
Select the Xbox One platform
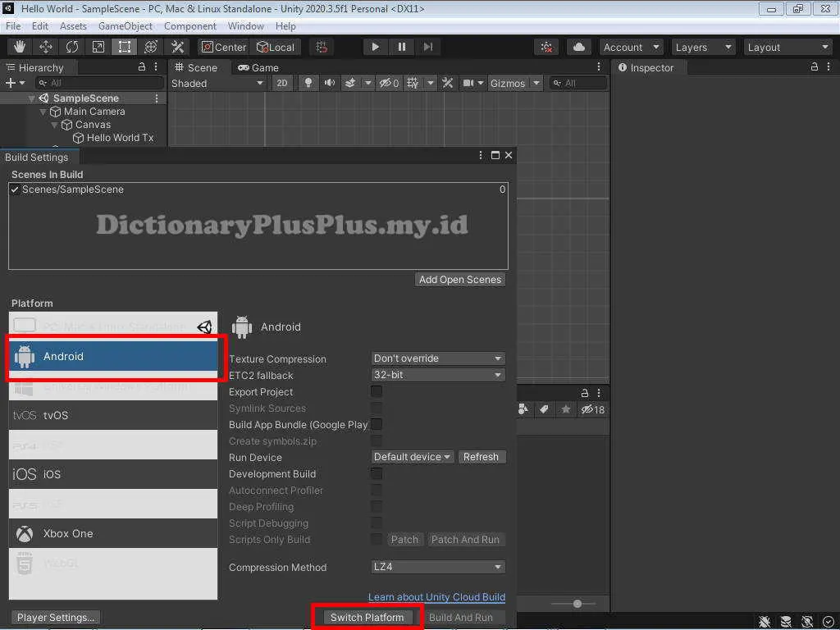[x=113, y=533]
